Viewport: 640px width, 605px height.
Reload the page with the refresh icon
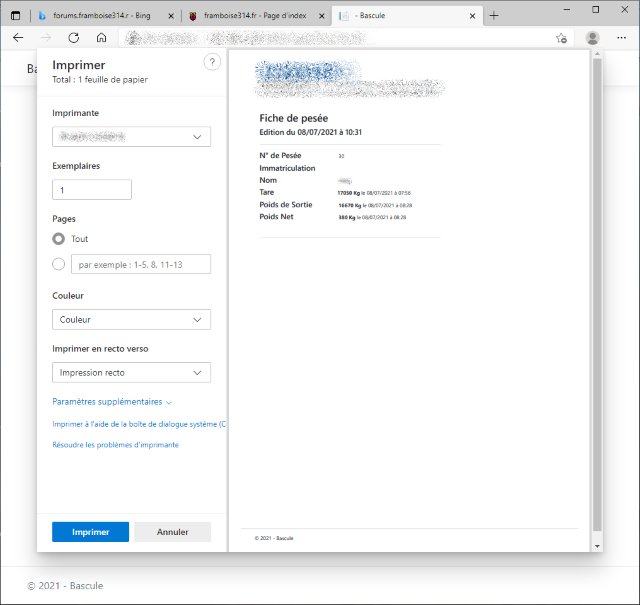(x=73, y=37)
